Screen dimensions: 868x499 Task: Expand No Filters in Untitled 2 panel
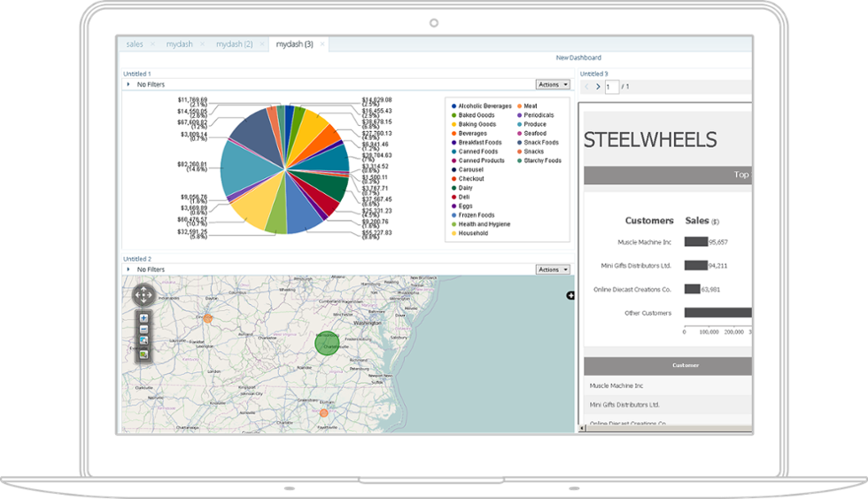pyautogui.click(x=128, y=269)
